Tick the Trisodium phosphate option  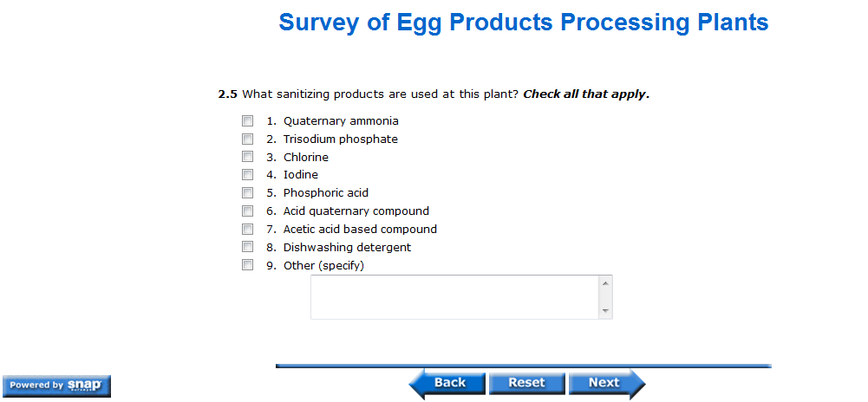point(247,139)
